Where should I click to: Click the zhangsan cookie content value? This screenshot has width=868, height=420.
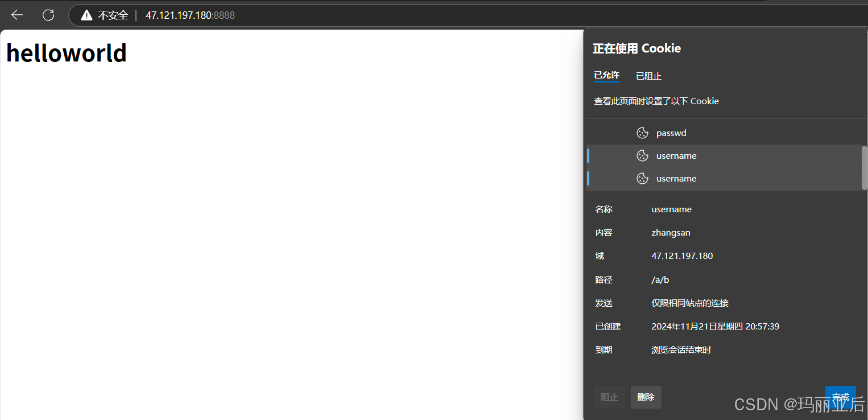pos(671,232)
